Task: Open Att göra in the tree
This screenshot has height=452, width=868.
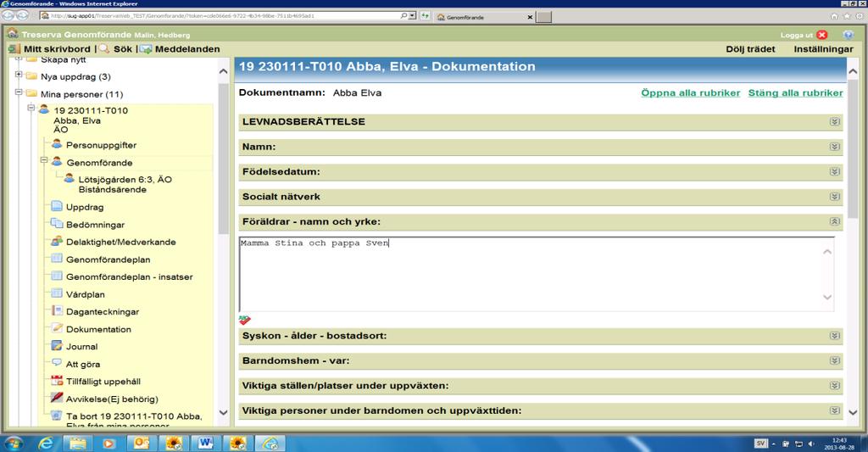Action: pos(83,365)
